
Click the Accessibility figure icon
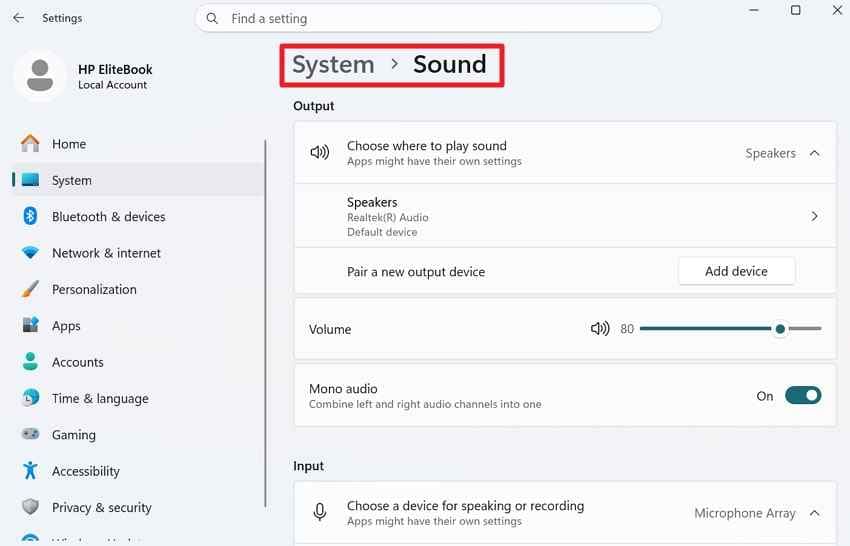click(x=30, y=471)
